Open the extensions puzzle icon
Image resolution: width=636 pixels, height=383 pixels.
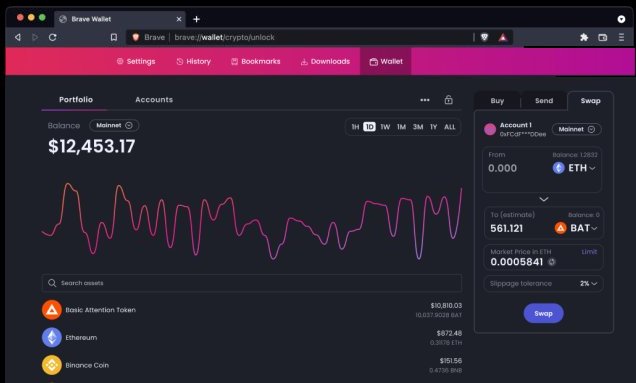pos(584,37)
